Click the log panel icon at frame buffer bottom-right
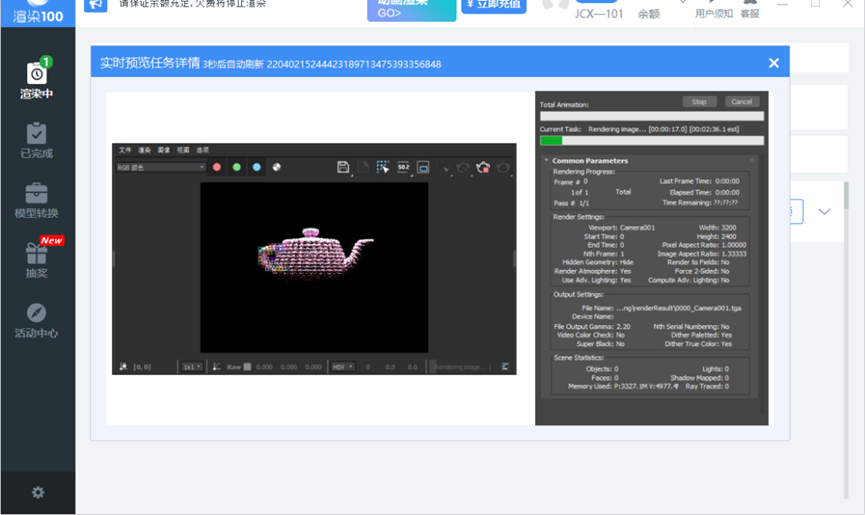 click(505, 367)
